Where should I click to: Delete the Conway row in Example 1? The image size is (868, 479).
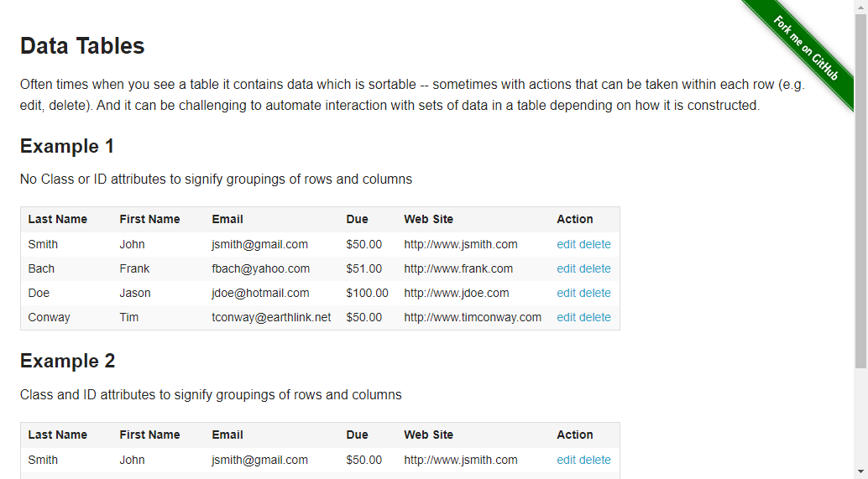[x=595, y=317]
